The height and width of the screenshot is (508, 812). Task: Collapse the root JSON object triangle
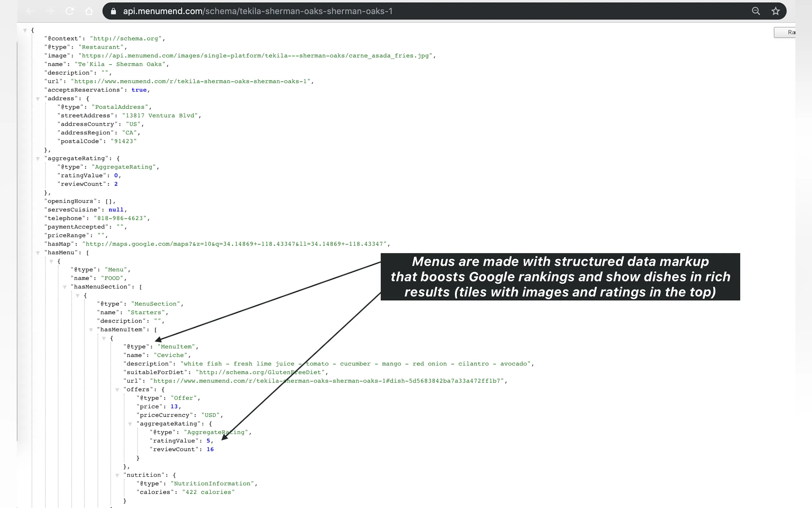point(25,30)
